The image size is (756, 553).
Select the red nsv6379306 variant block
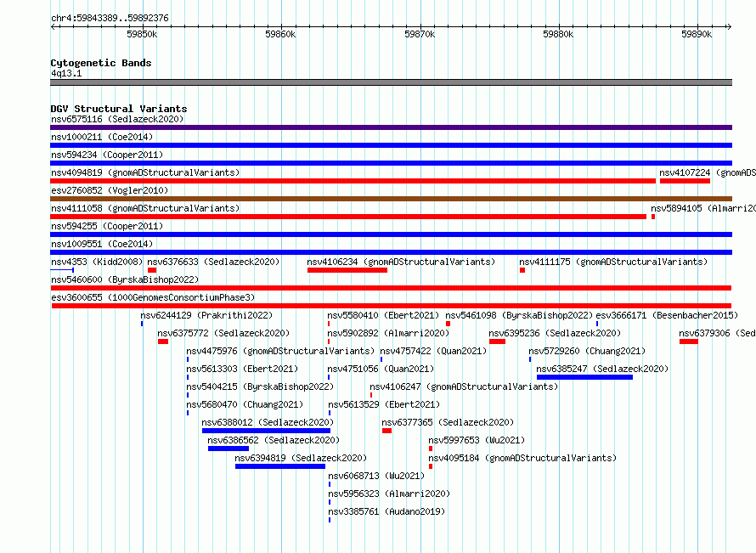click(689, 341)
